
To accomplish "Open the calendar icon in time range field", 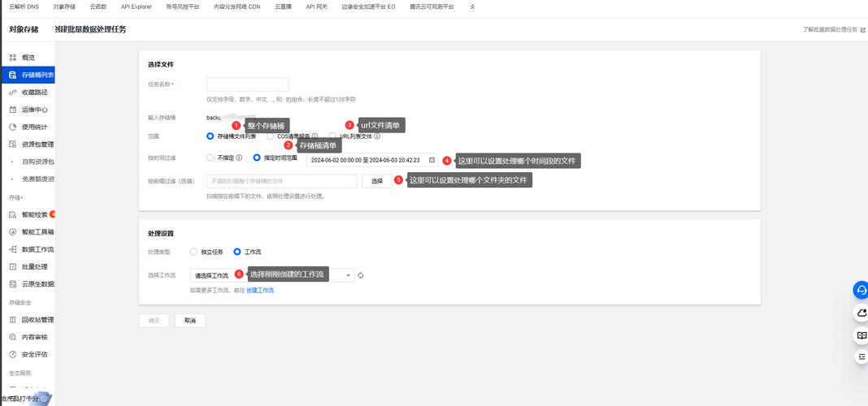I will [432, 160].
